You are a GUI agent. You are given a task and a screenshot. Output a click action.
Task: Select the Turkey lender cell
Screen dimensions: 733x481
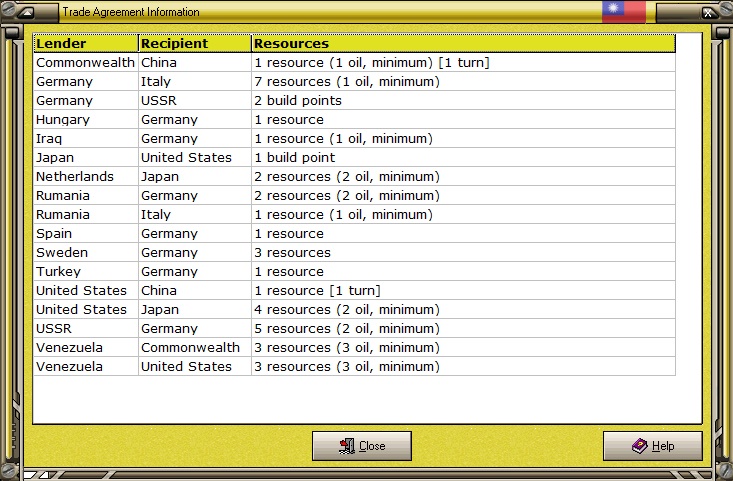click(x=86, y=272)
